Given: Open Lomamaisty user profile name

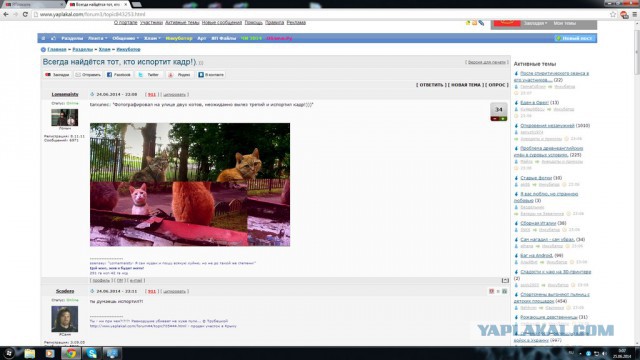Looking at the screenshot, I should coord(65,94).
